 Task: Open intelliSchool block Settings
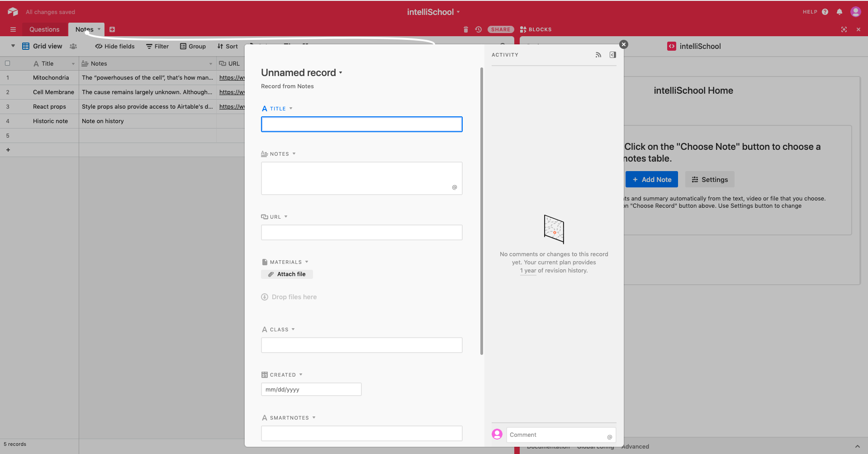pyautogui.click(x=710, y=179)
